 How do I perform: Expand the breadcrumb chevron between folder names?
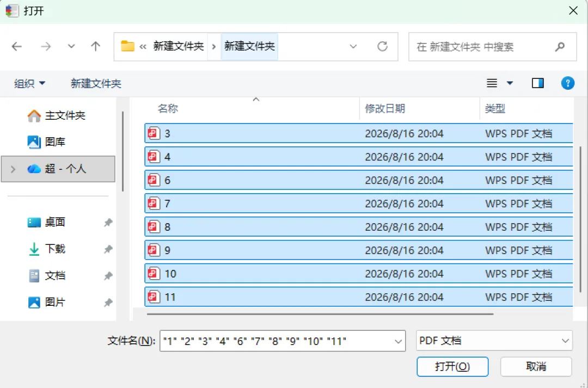point(214,46)
